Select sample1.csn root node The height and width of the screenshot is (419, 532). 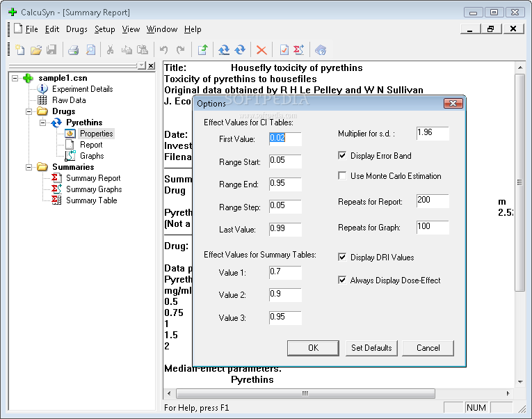click(63, 78)
